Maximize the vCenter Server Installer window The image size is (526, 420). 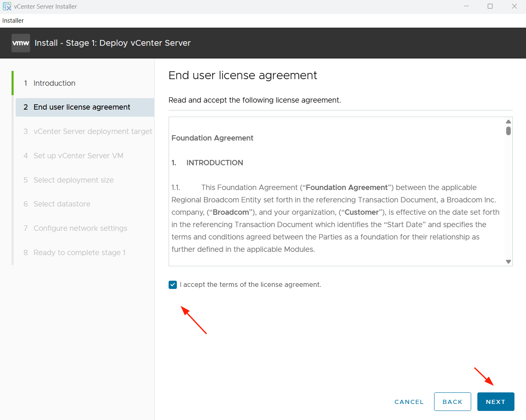(490, 6)
